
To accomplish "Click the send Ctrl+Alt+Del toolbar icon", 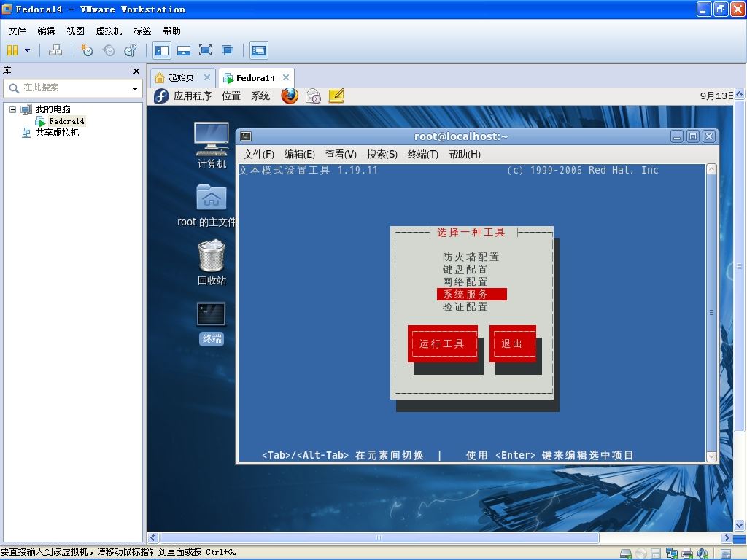I will point(55,50).
